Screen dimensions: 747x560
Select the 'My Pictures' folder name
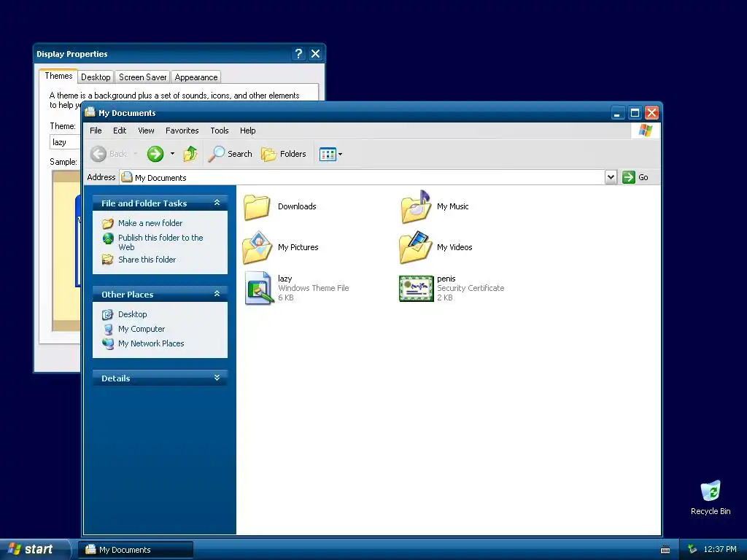(298, 247)
